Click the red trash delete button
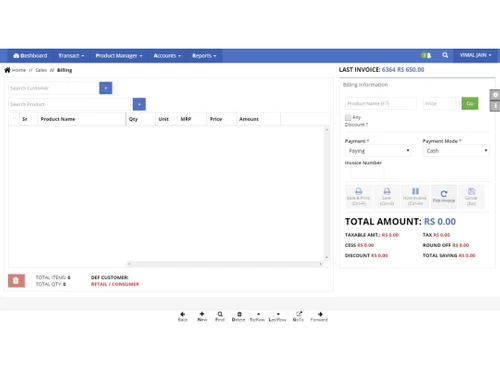Image resolution: width=500 pixels, height=375 pixels. pos(16,281)
